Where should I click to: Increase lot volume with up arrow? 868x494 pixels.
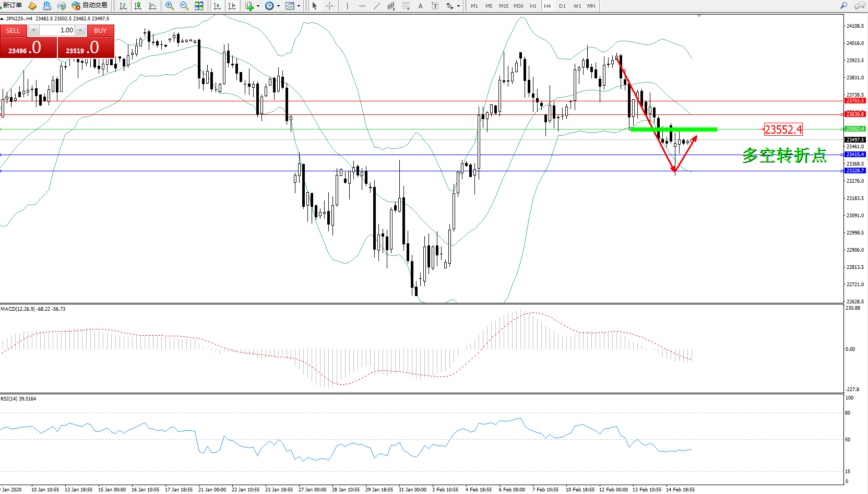tap(80, 30)
